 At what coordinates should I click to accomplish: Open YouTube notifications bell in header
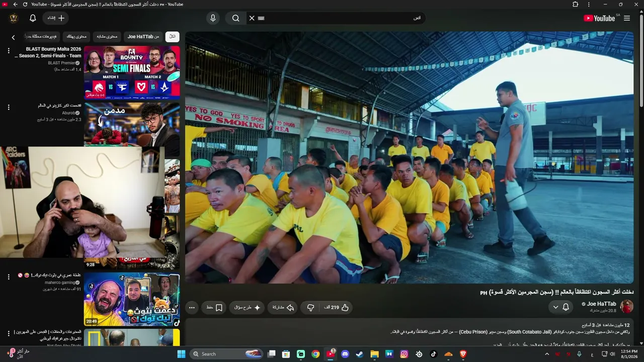[33, 18]
